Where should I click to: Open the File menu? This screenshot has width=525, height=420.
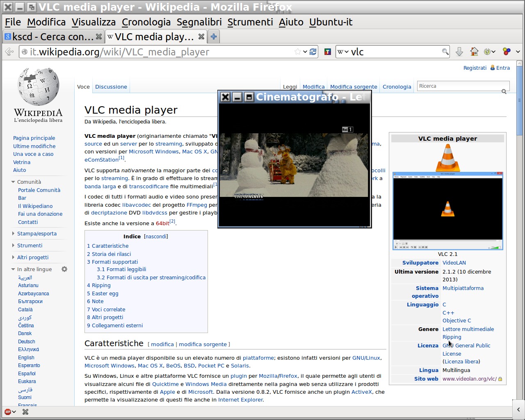click(x=13, y=22)
